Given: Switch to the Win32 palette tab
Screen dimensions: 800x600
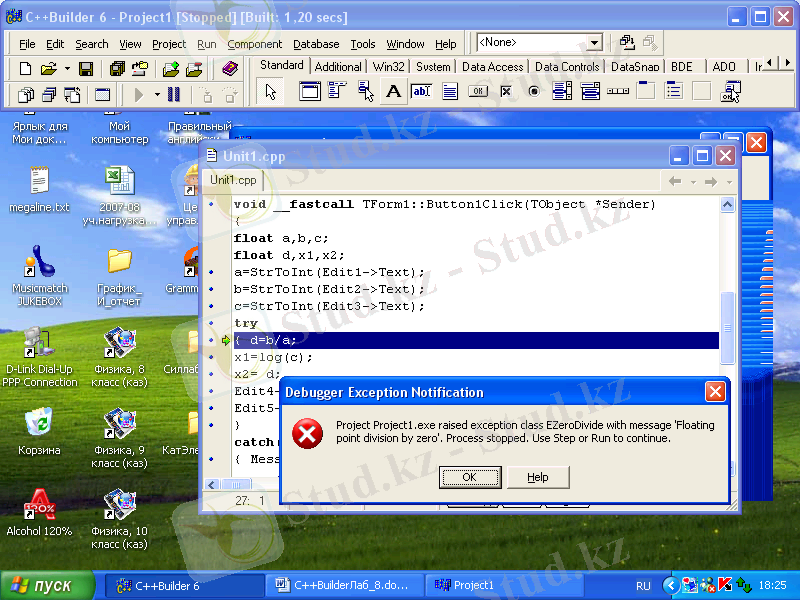Looking at the screenshot, I should click(388, 67).
